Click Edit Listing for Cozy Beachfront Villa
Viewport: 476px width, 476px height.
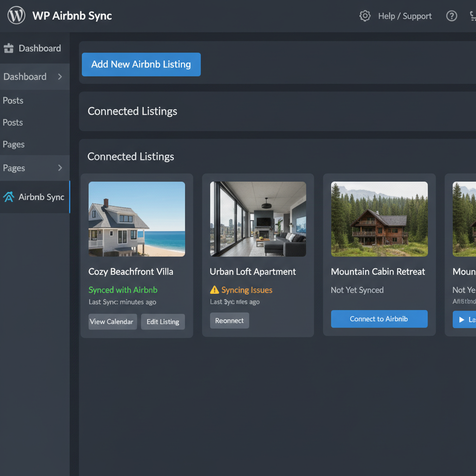coord(163,322)
